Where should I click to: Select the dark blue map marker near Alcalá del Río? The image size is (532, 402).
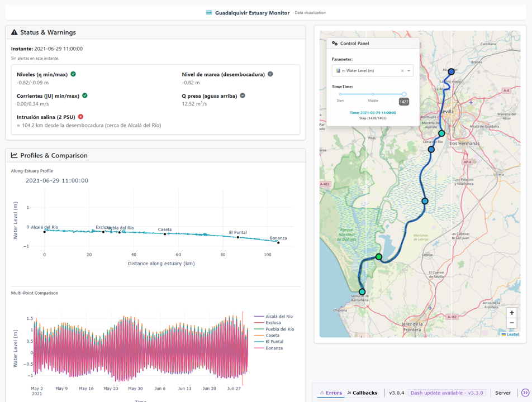tap(452, 71)
